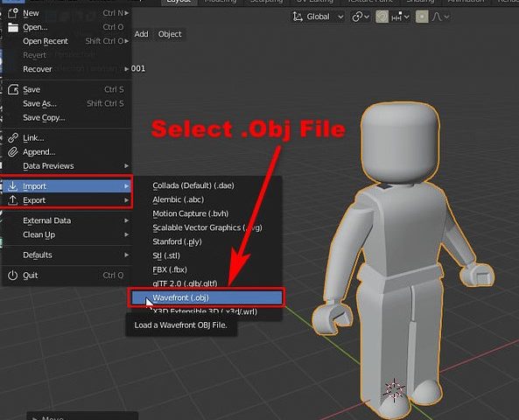The width and height of the screenshot is (519, 420).
Task: Import Stl (.stl) file
Action: pyautogui.click(x=207, y=255)
